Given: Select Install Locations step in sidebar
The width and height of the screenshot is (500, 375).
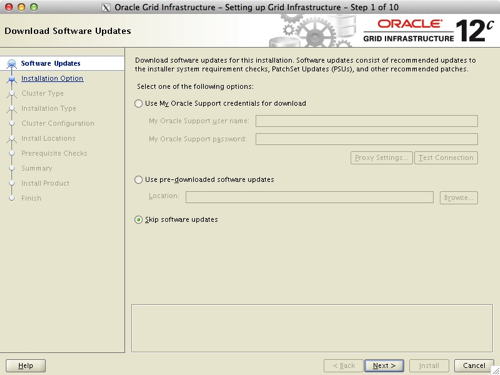Looking at the screenshot, I should pyautogui.click(x=48, y=138).
